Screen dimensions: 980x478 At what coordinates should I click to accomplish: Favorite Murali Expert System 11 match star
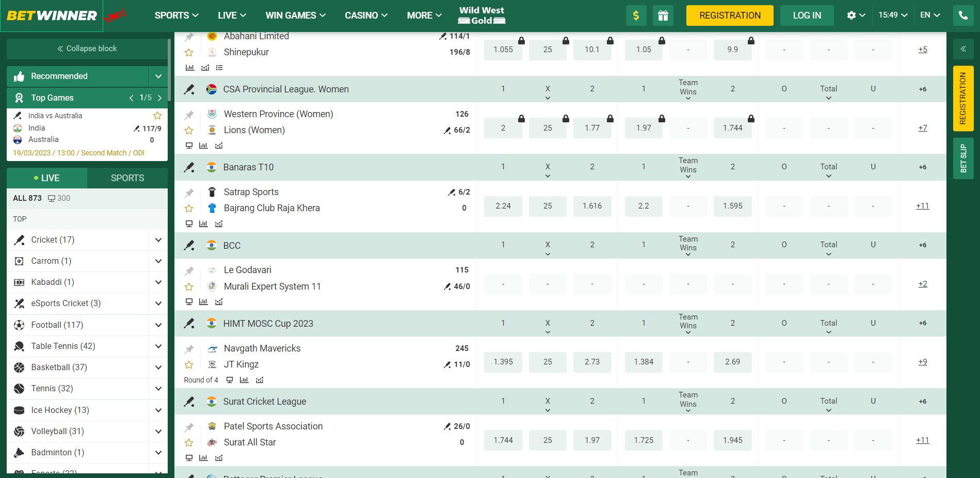(189, 287)
